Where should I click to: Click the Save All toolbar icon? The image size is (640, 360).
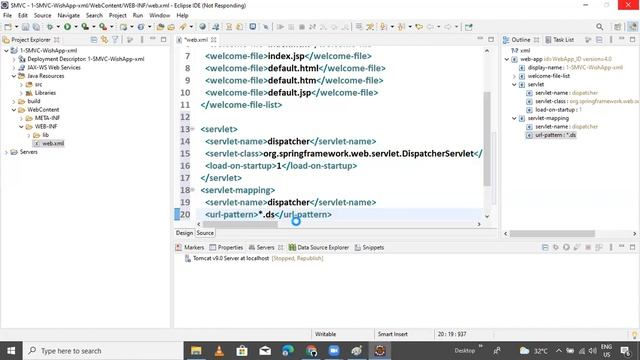point(36,27)
